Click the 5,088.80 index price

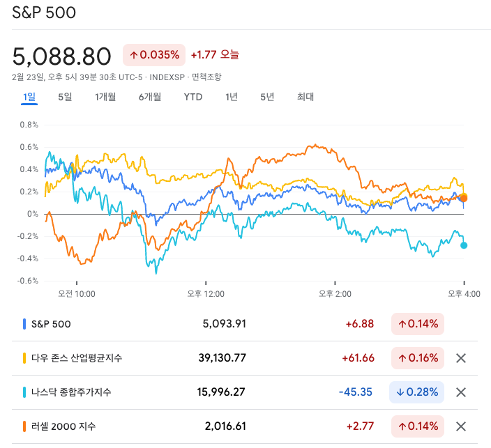pos(61,56)
